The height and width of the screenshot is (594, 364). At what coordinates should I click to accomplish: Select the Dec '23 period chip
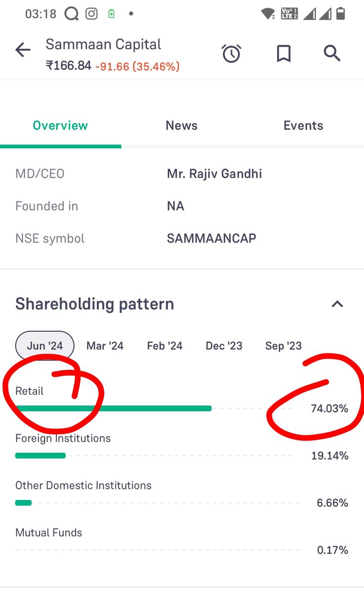(224, 346)
